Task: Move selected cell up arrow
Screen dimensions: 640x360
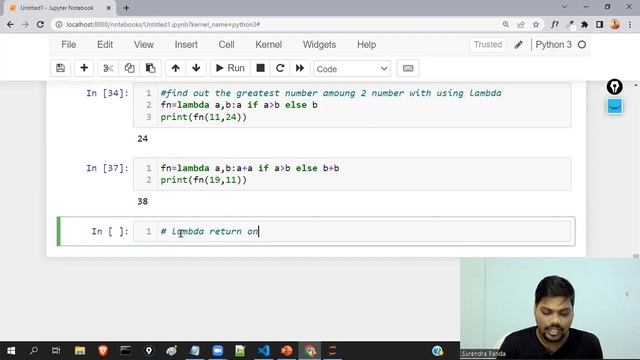Action: tap(176, 68)
